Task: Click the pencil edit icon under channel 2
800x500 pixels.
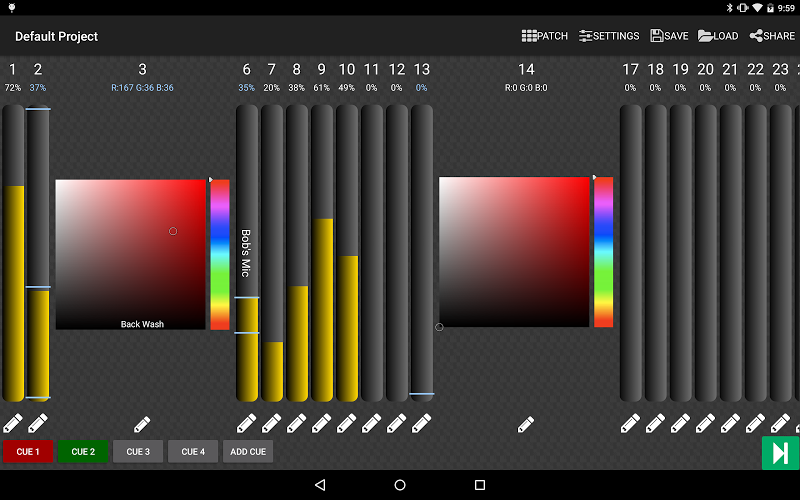Action: (x=38, y=423)
